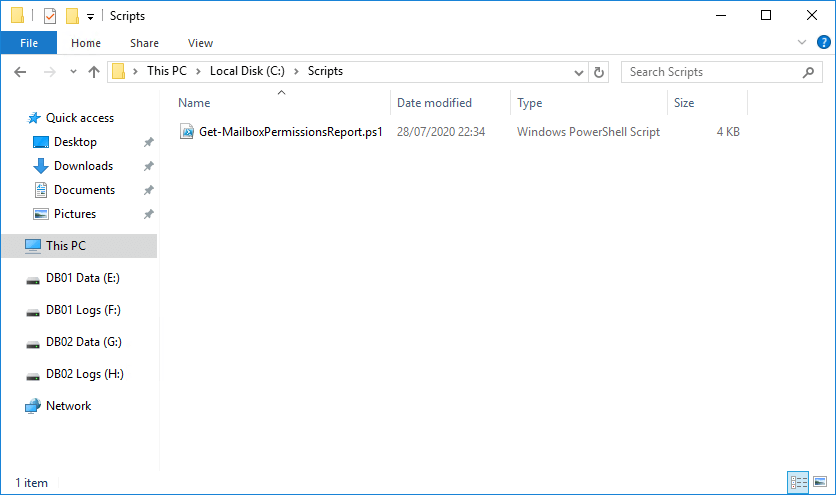Click the pin icon beside Documents
The width and height of the screenshot is (836, 495).
tap(149, 190)
